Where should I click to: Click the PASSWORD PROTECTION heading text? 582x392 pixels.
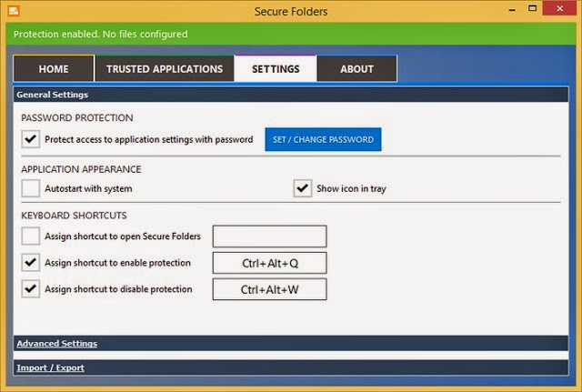click(76, 117)
